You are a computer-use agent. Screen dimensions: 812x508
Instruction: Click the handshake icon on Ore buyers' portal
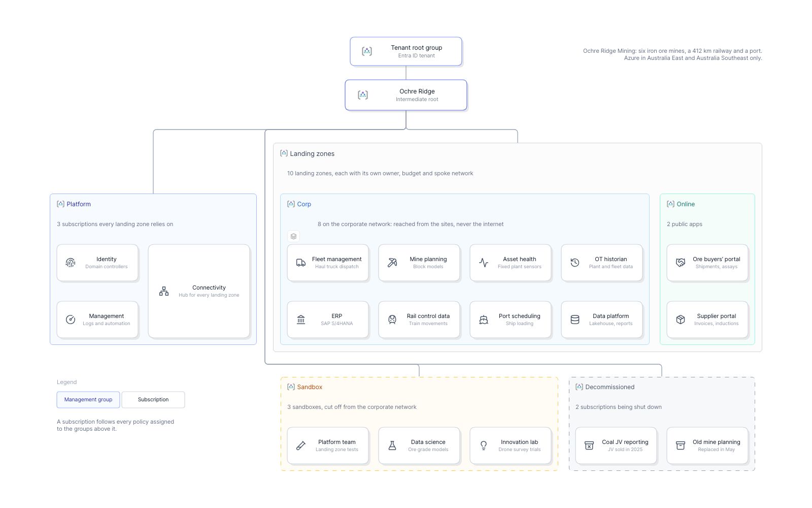[681, 263]
